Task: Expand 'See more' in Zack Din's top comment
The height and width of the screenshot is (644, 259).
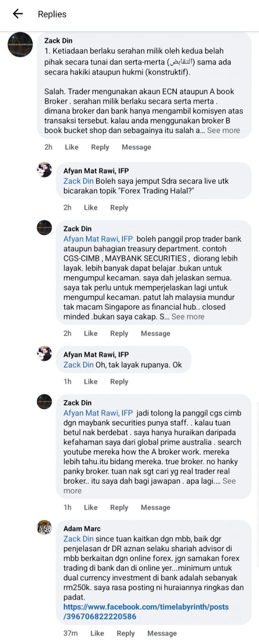Action: click(223, 131)
